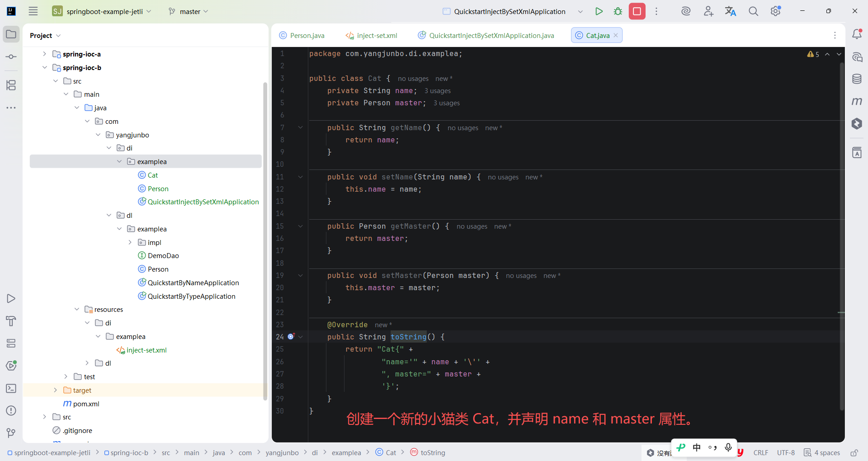Fold the getName method on line 7
Viewport: 868px width, 461px height.
click(x=300, y=127)
